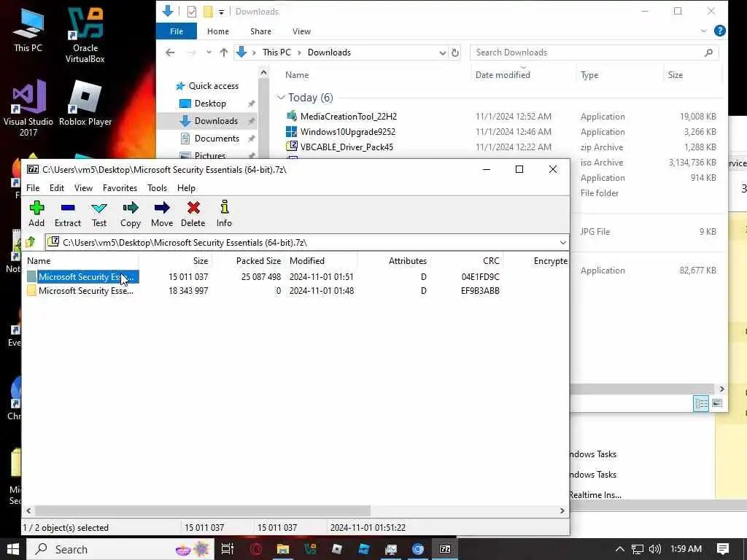Open the Windows Start menu

tap(13, 549)
